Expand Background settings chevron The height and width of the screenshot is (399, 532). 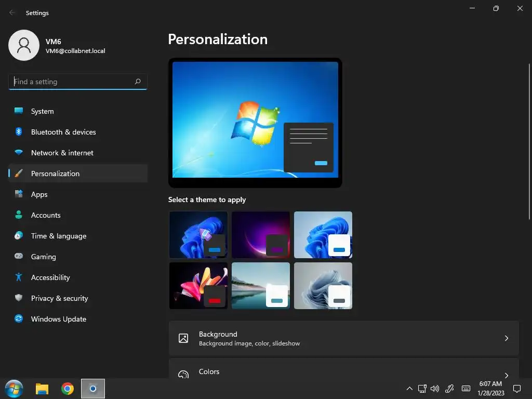(506, 338)
